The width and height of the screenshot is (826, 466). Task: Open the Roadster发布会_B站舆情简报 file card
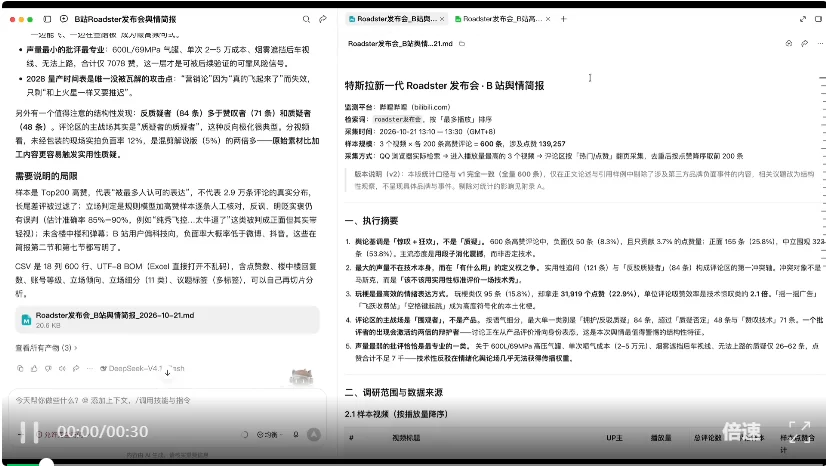click(167, 320)
